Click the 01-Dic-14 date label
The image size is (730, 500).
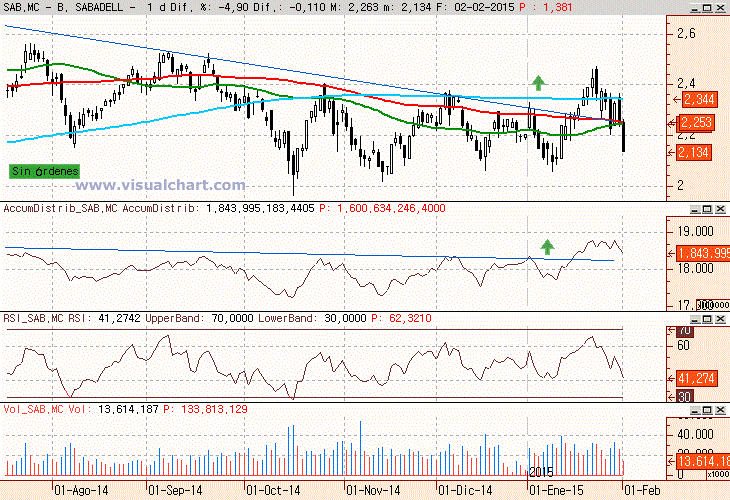[x=465, y=490]
